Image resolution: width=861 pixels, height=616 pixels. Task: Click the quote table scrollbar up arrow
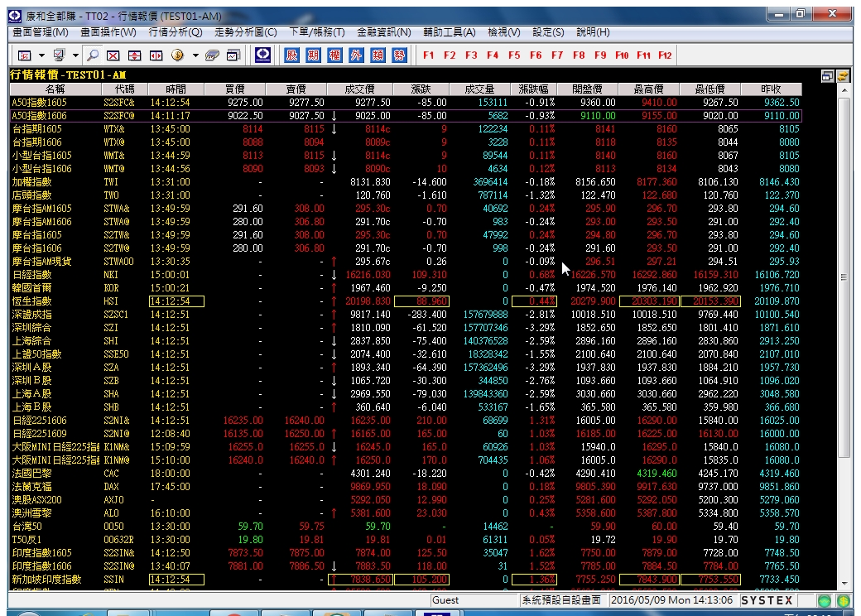click(844, 89)
